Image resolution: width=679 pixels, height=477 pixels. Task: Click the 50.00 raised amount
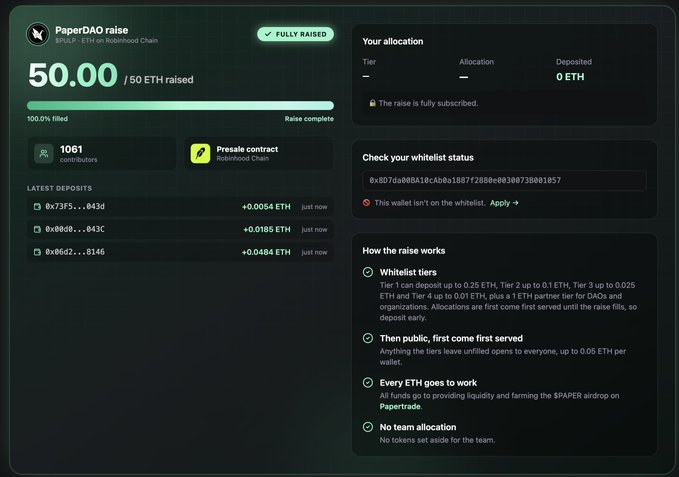click(x=73, y=75)
